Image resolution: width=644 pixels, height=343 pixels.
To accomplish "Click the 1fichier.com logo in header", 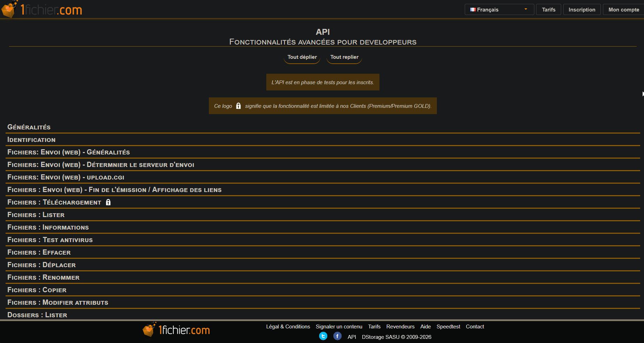I will coord(42,9).
